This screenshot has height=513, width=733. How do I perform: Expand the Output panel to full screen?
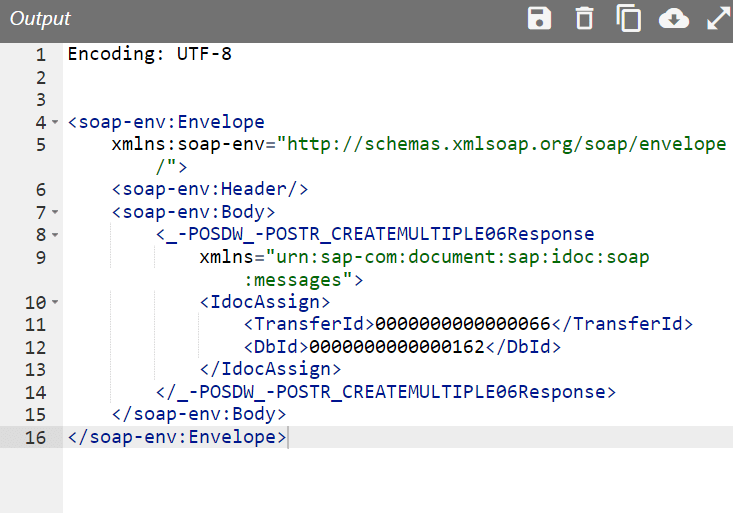[x=718, y=19]
